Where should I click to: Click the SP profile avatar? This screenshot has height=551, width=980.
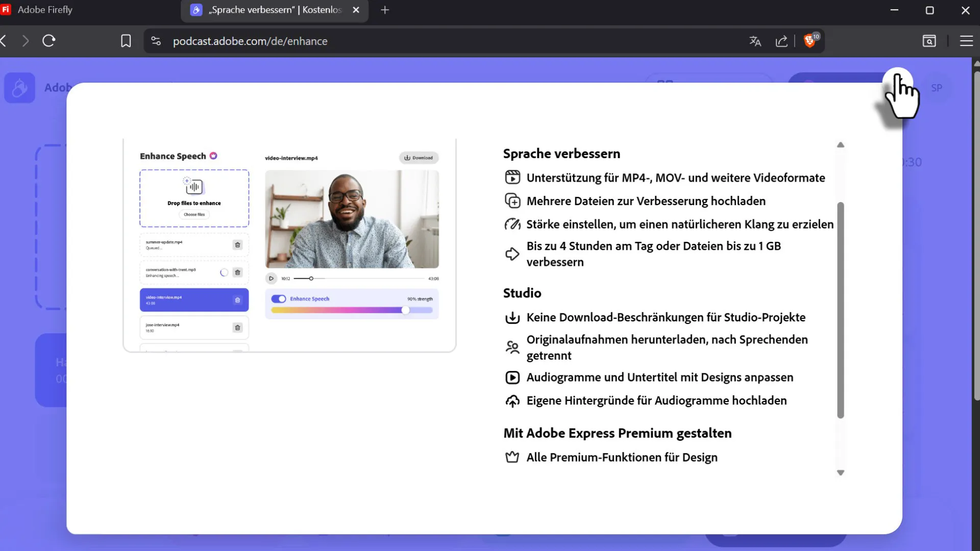click(x=937, y=88)
